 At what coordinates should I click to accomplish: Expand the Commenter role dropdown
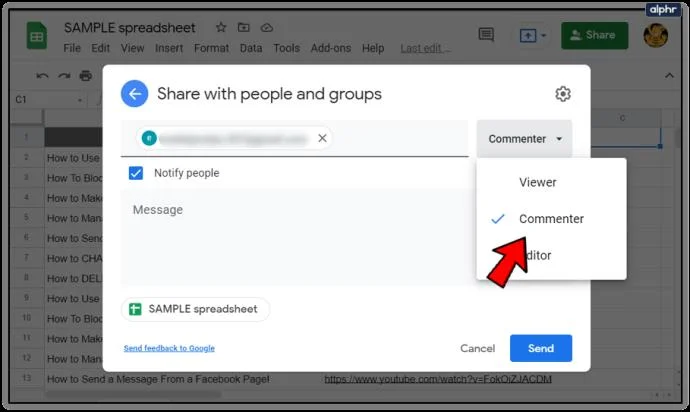(525, 139)
